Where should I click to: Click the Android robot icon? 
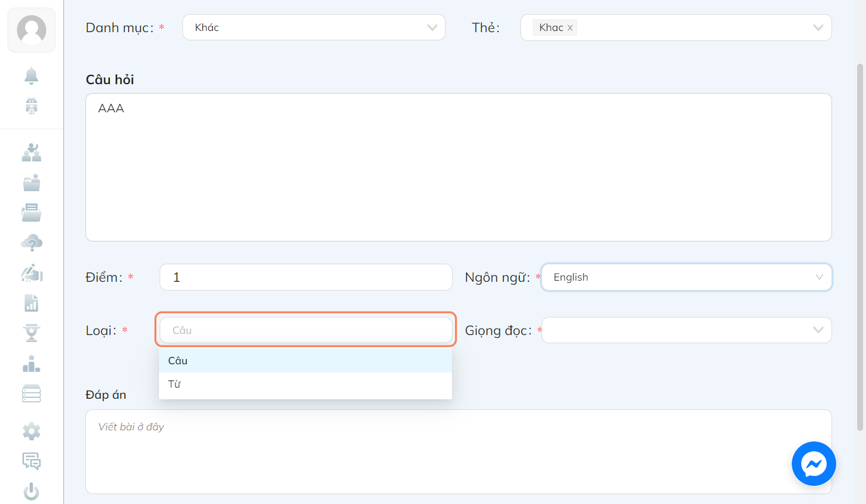tap(32, 106)
